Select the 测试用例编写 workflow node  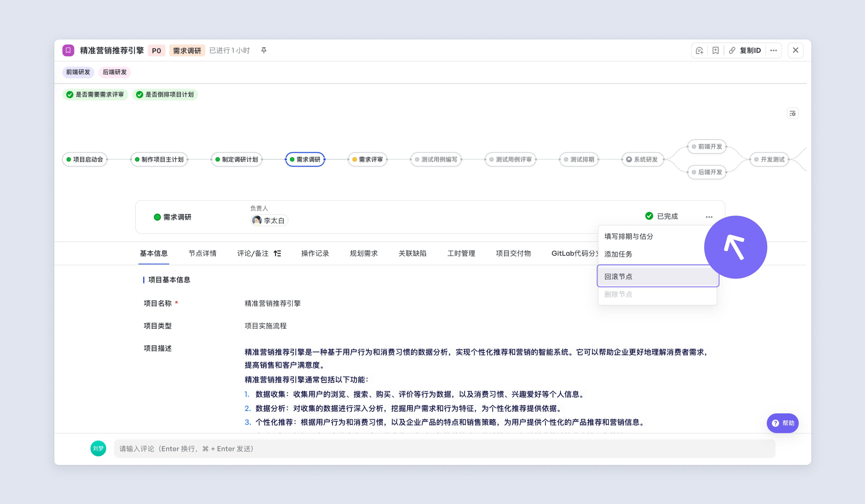tap(436, 159)
